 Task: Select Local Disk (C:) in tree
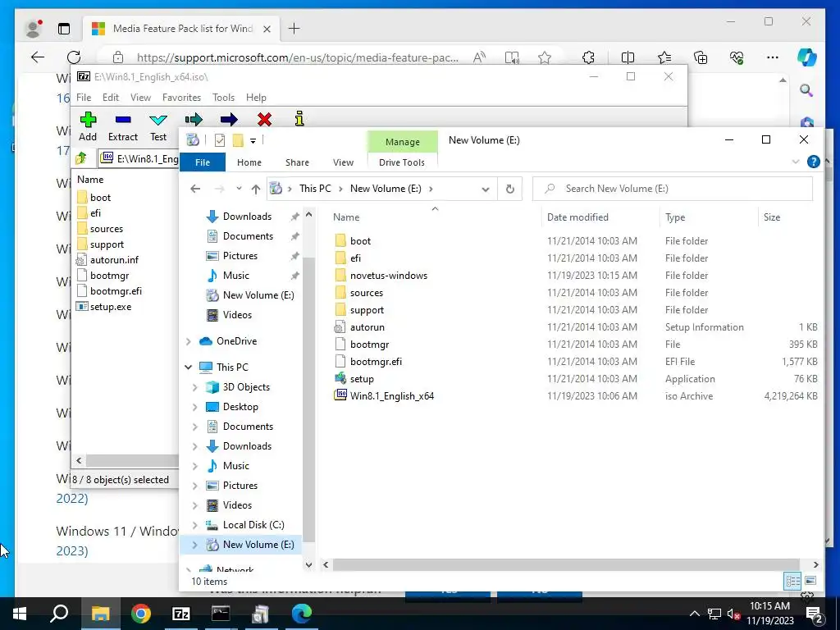[x=253, y=525]
